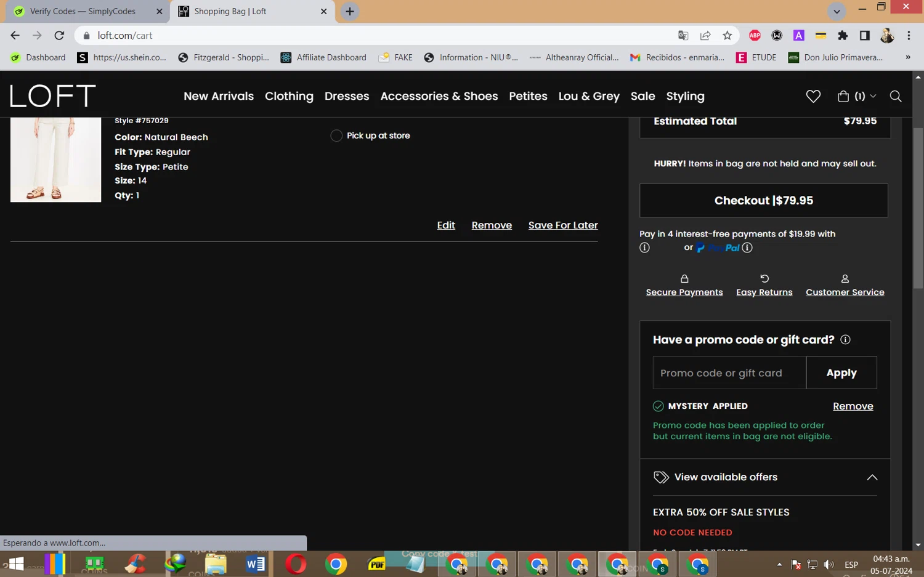Click the Checkout $79.95 button
This screenshot has width=924, height=577.
[x=764, y=200]
